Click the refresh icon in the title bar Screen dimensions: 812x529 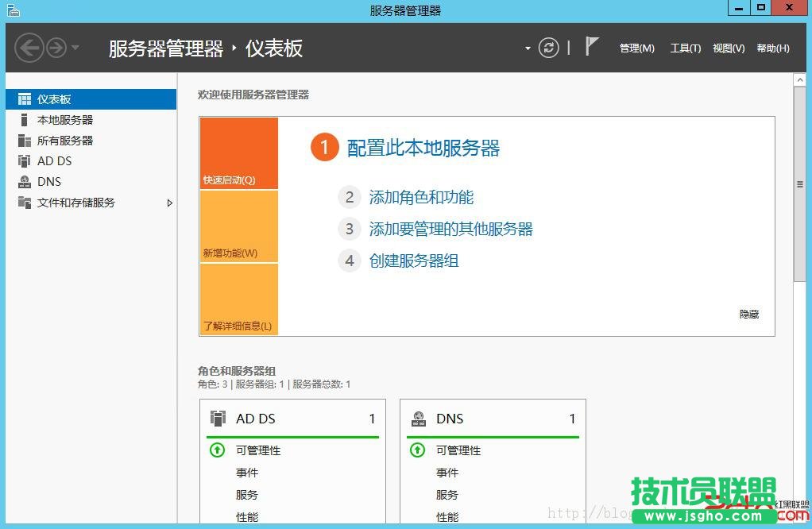pos(548,47)
